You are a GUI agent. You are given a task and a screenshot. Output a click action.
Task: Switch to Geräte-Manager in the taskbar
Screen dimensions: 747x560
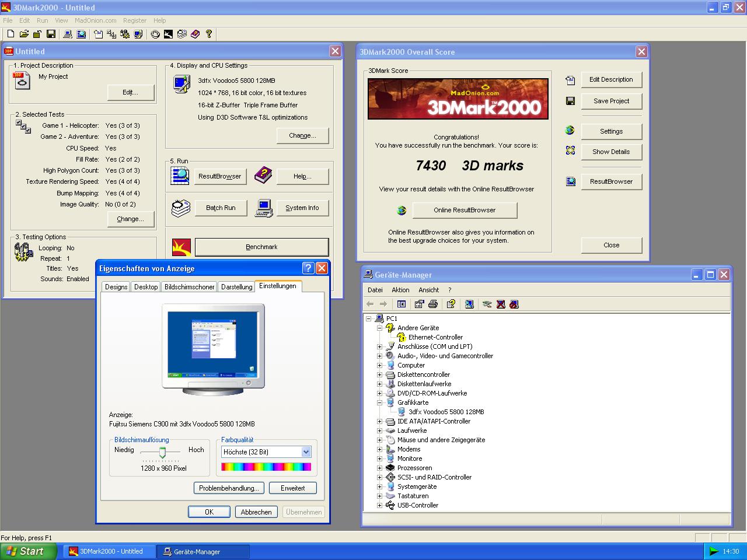tap(204, 551)
